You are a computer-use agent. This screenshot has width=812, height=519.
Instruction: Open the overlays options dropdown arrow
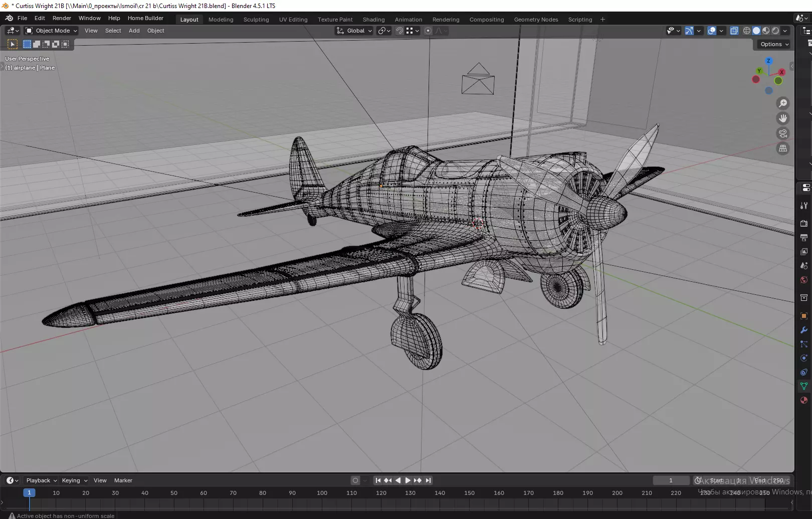721,31
